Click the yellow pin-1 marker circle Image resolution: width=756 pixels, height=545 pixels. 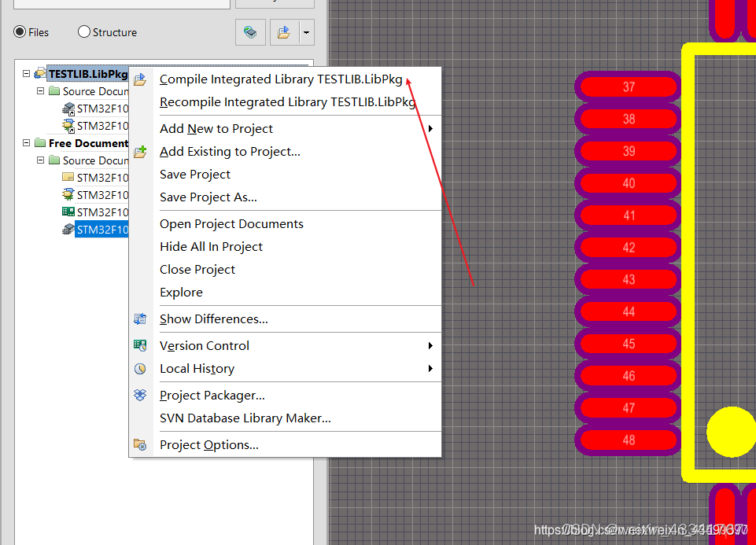[732, 432]
